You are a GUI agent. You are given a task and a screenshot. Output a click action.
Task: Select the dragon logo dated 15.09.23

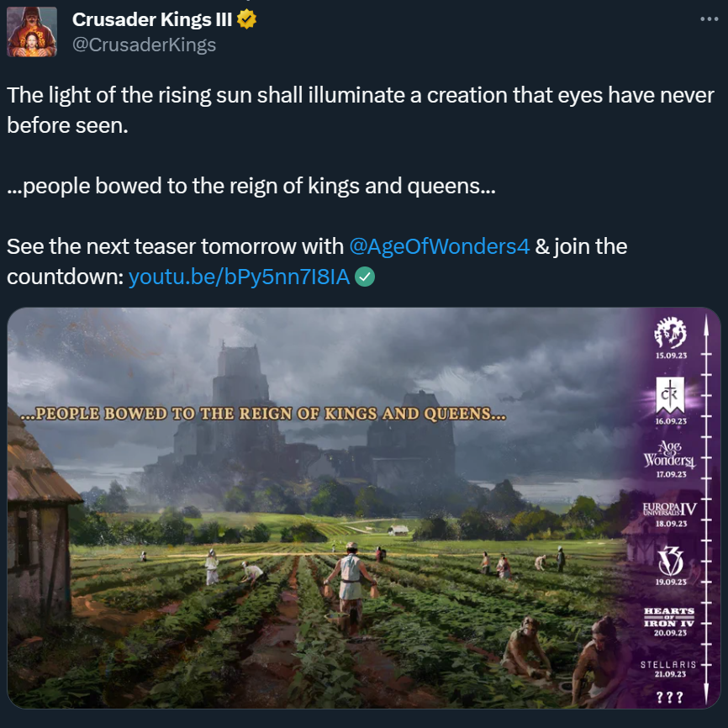click(670, 334)
